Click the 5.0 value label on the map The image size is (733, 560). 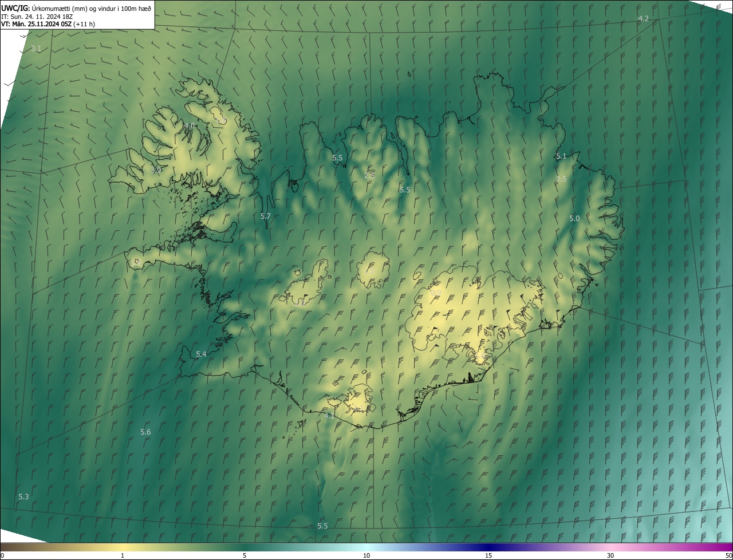575,219
